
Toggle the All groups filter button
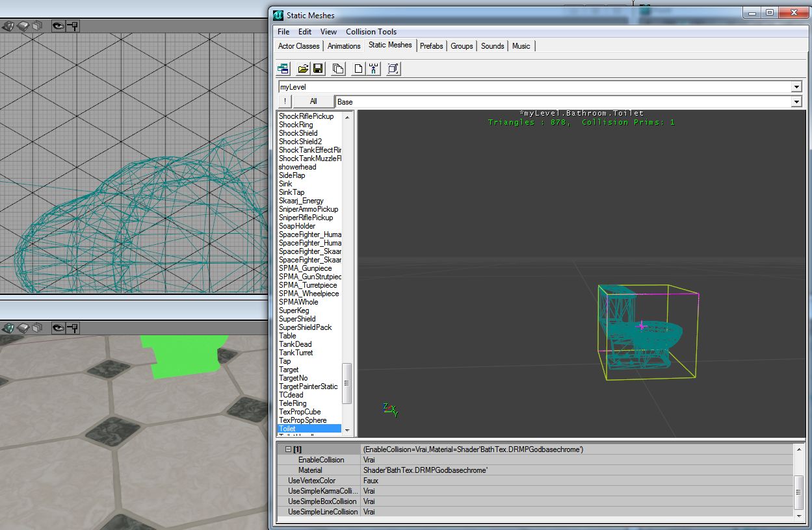pos(313,101)
